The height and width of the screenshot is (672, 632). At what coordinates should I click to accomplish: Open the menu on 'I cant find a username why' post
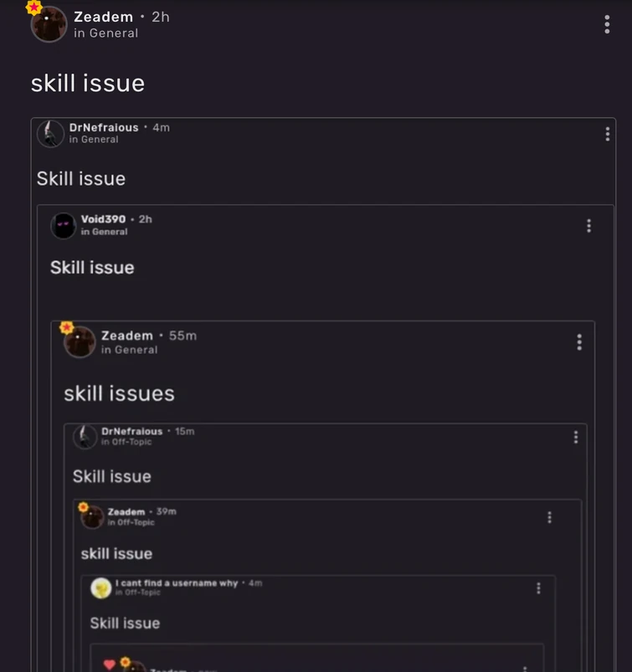click(538, 590)
